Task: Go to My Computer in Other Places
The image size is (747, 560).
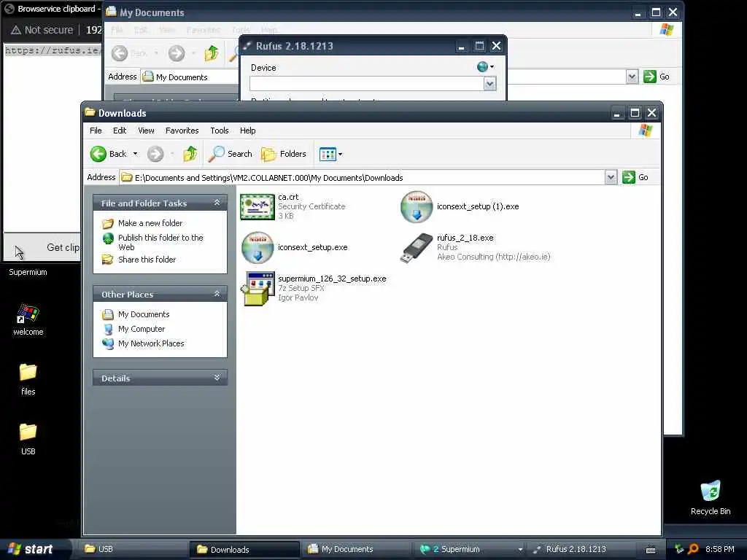Action: point(141,329)
